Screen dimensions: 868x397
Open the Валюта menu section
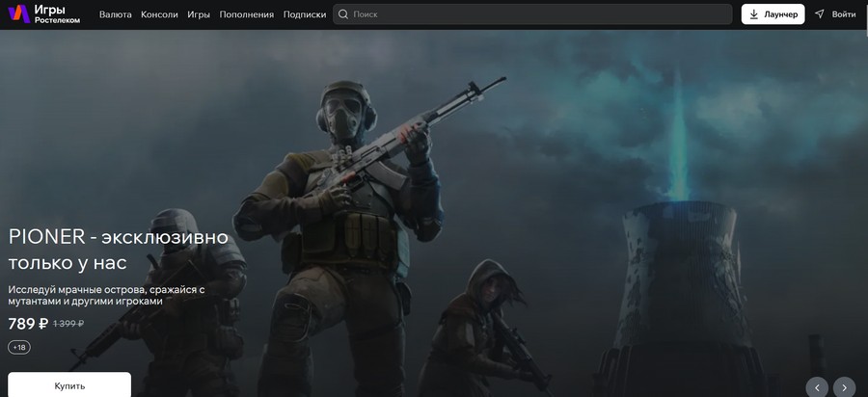pos(116,14)
